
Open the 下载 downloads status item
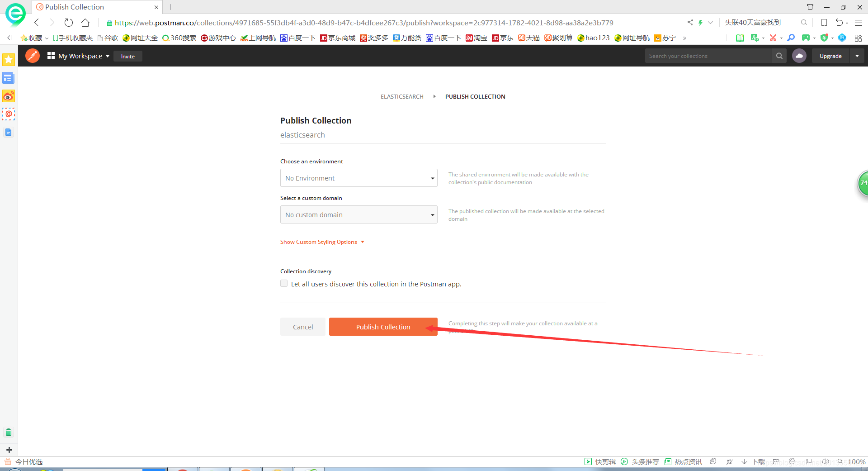click(753, 461)
